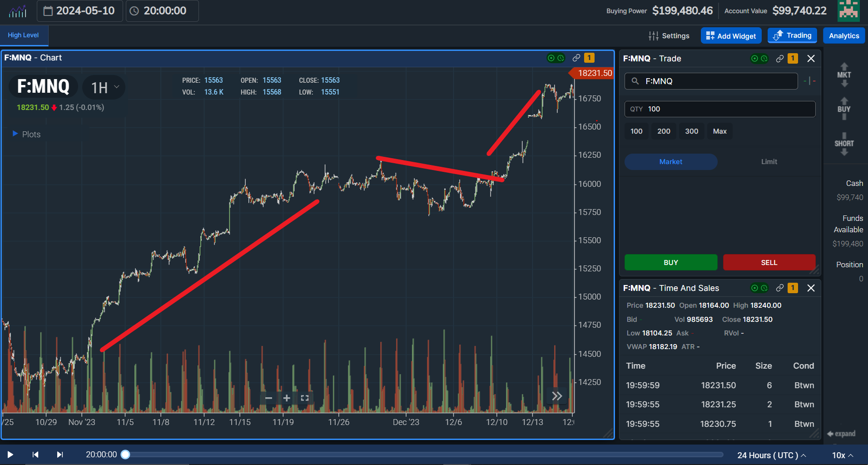
Task: Select the Limit order tab
Action: pos(769,161)
